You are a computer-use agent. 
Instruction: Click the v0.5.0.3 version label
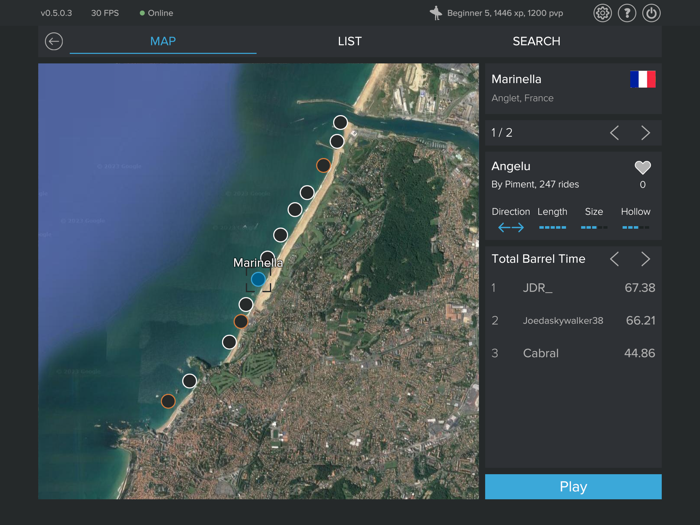tap(56, 13)
